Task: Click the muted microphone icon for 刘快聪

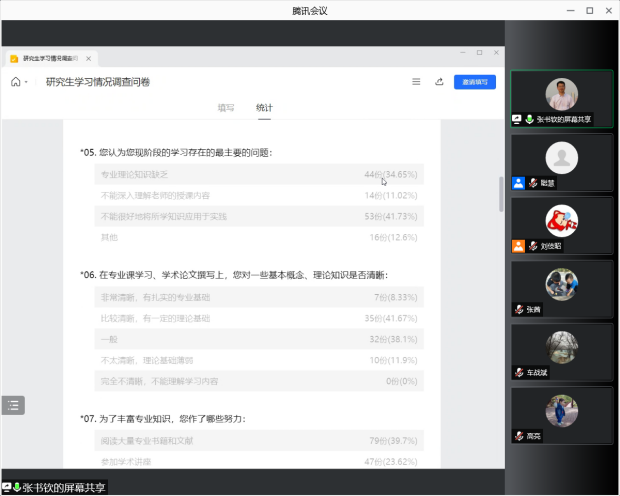Action: pos(533,246)
